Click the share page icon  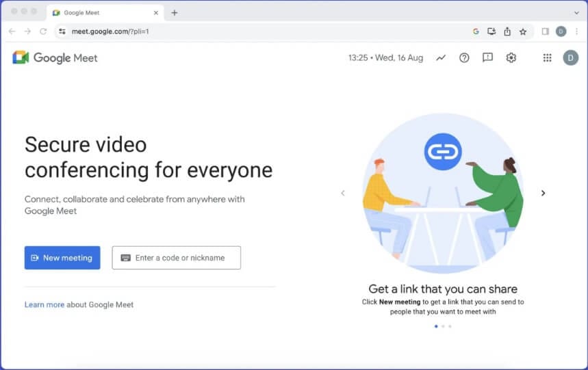507,31
